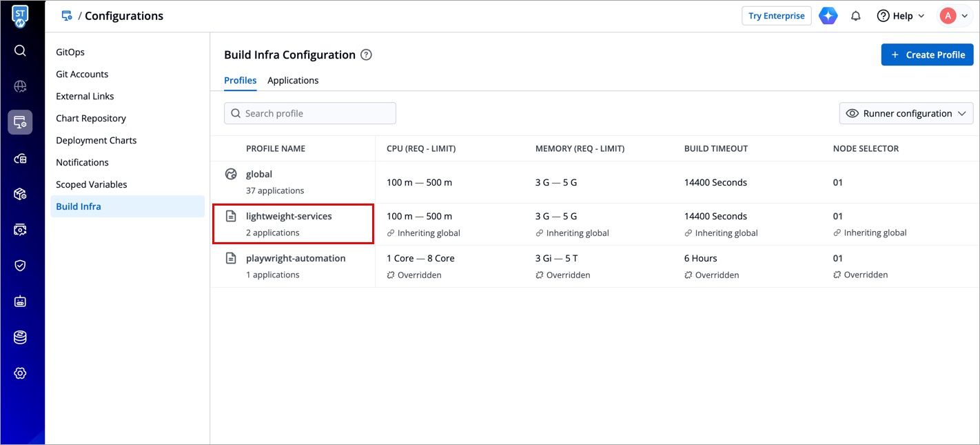Click the Create Profile button

click(927, 55)
